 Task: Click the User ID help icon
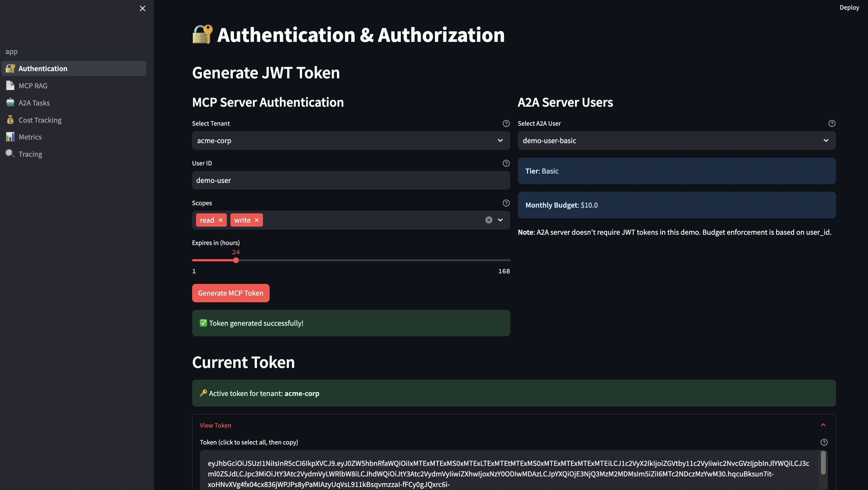(x=506, y=163)
